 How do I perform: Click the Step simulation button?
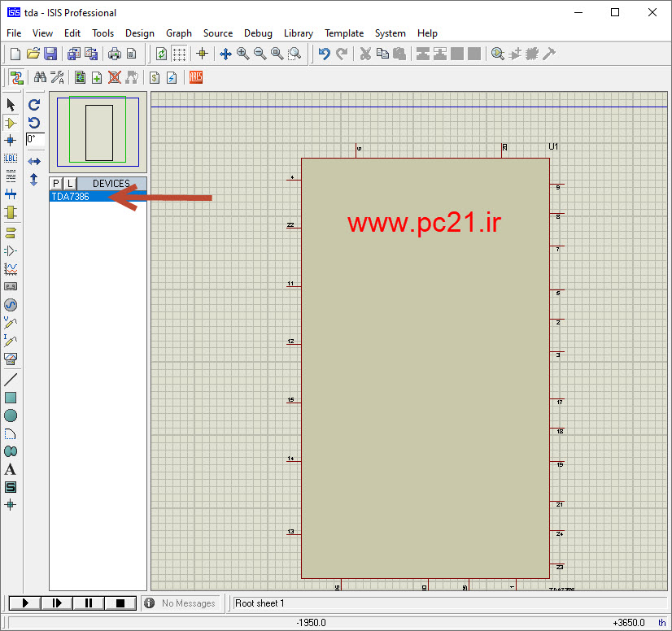pos(57,603)
